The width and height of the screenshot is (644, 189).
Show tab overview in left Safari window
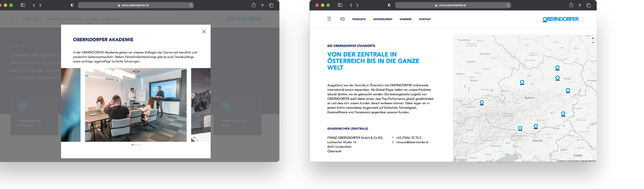[271, 5]
